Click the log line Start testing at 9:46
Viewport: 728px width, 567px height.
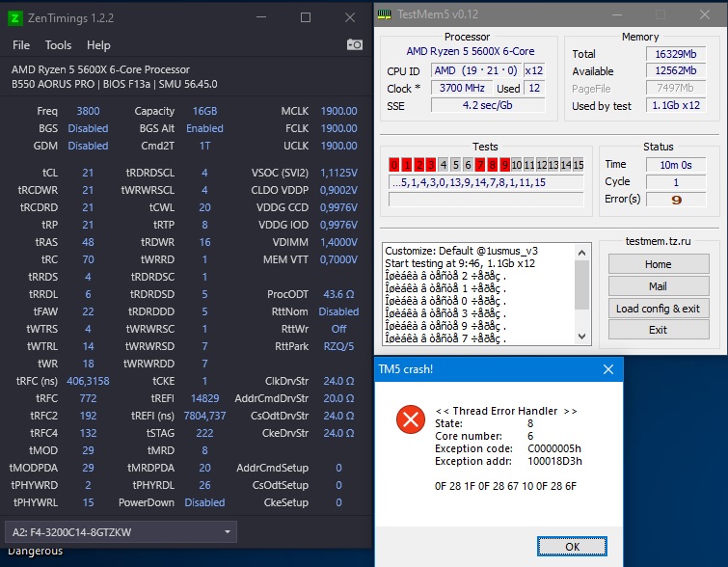tap(460, 263)
